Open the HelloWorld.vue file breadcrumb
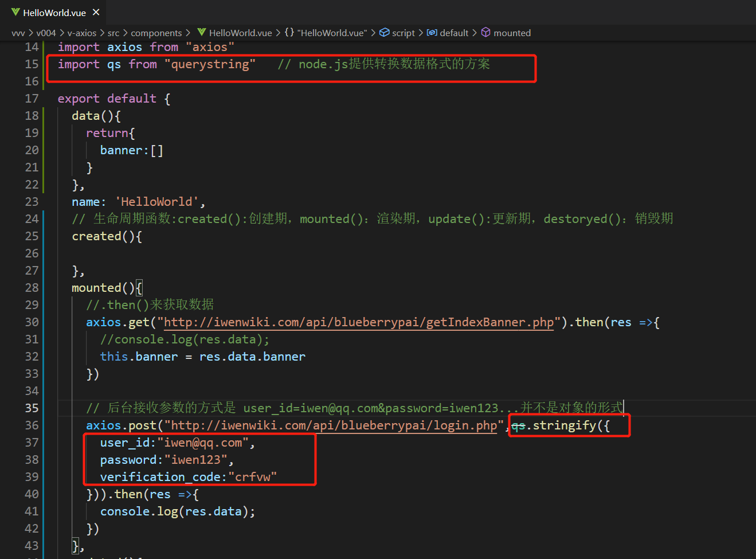 (241, 33)
